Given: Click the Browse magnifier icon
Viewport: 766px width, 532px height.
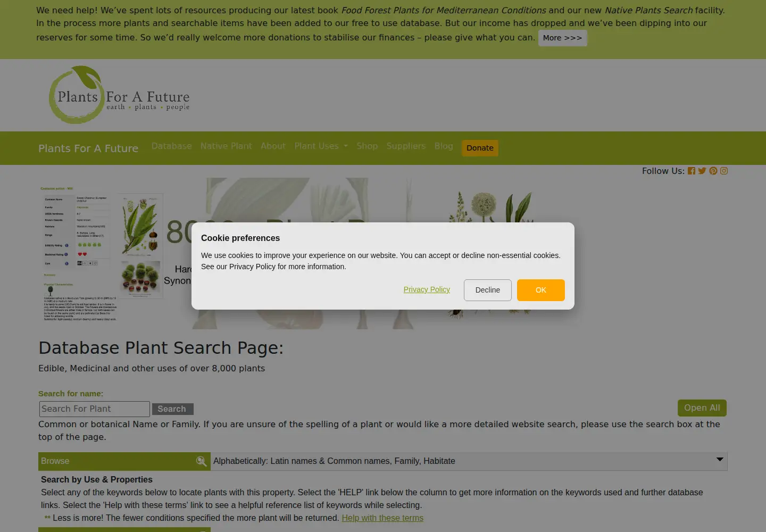Looking at the screenshot, I should 201,461.
